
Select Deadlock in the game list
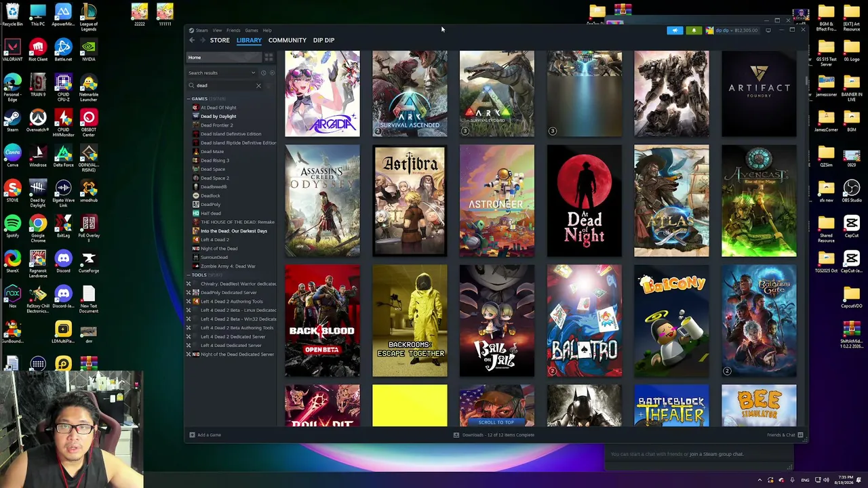pos(210,196)
